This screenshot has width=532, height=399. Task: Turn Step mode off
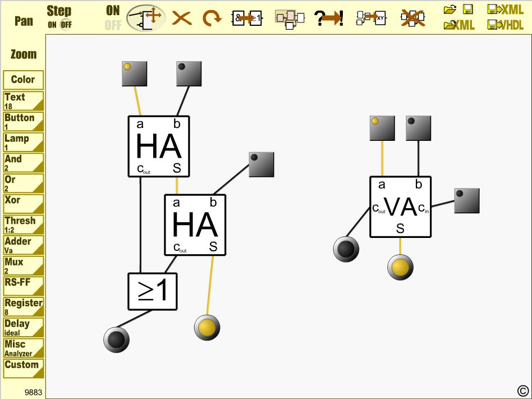point(66,25)
